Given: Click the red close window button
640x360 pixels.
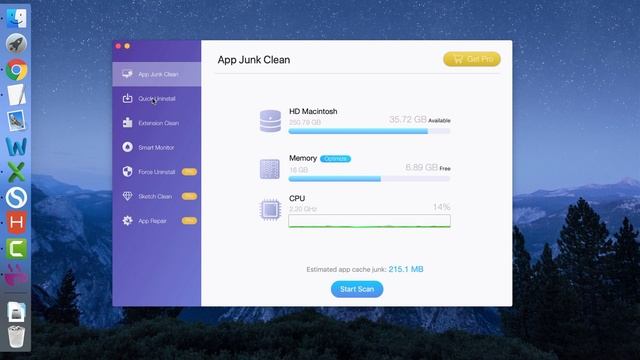Looking at the screenshot, I should (118, 46).
